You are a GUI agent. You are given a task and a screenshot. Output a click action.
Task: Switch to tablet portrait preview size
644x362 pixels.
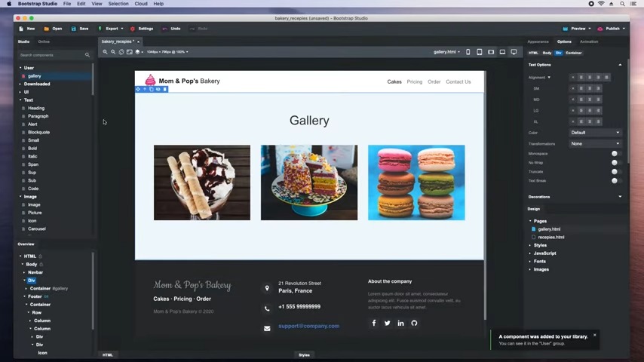pos(480,52)
